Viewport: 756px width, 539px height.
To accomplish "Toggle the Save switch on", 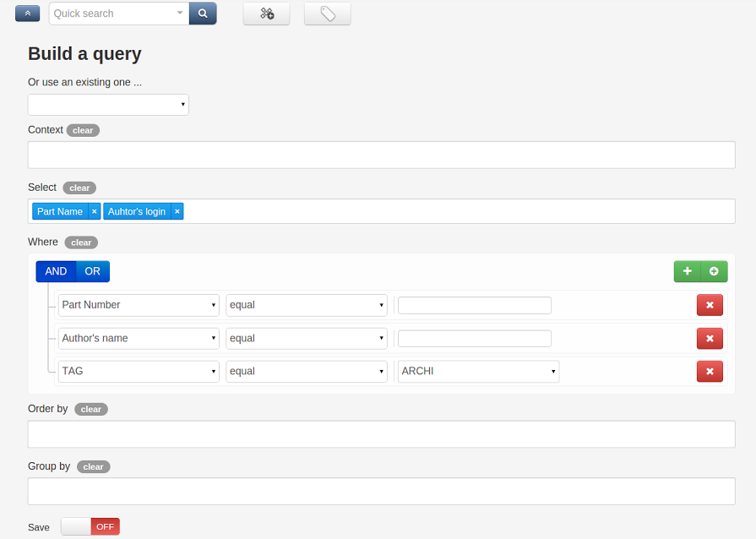I will [x=90, y=526].
